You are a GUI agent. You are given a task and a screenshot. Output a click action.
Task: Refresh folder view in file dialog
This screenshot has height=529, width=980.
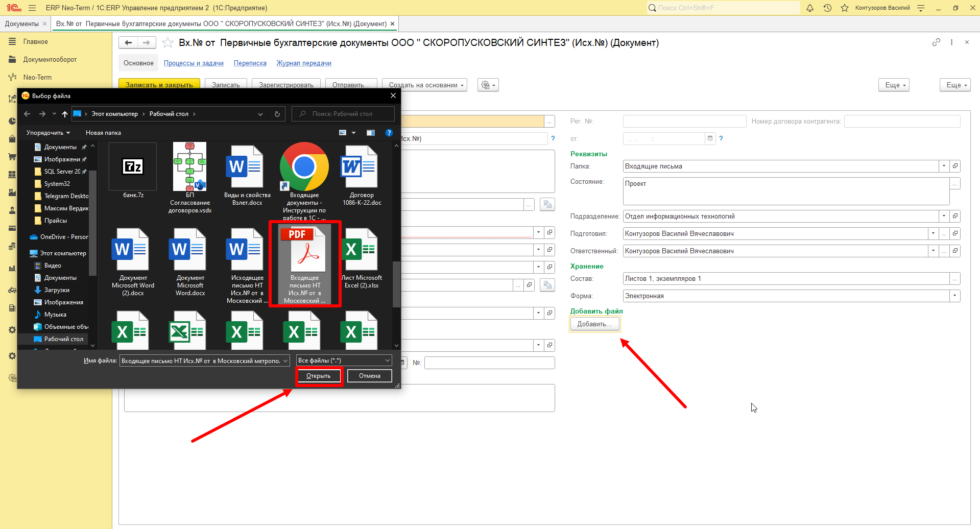pyautogui.click(x=277, y=114)
